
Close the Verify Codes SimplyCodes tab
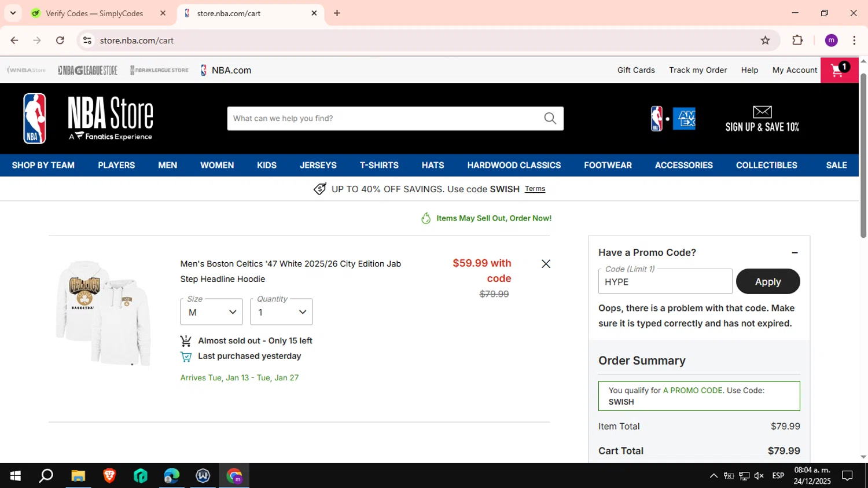(163, 13)
